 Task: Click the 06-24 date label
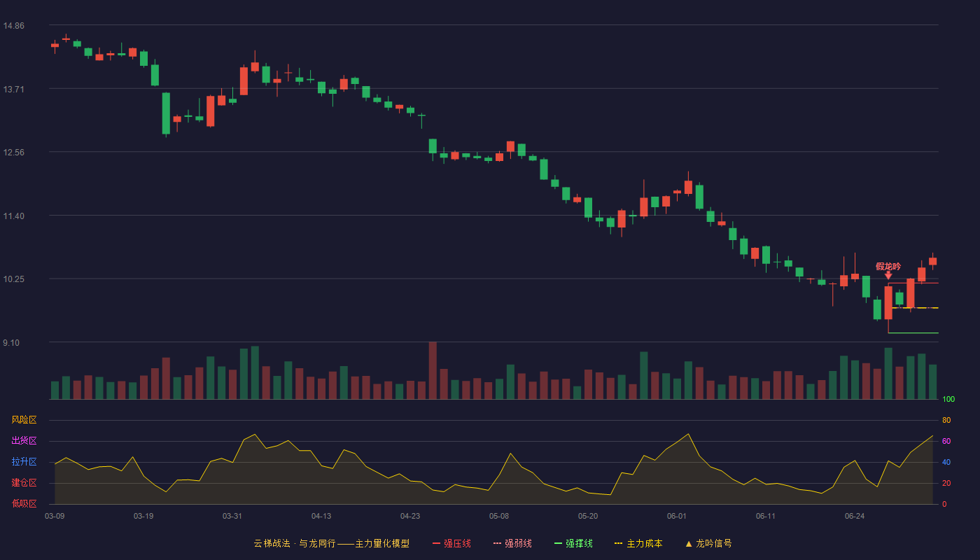855,516
